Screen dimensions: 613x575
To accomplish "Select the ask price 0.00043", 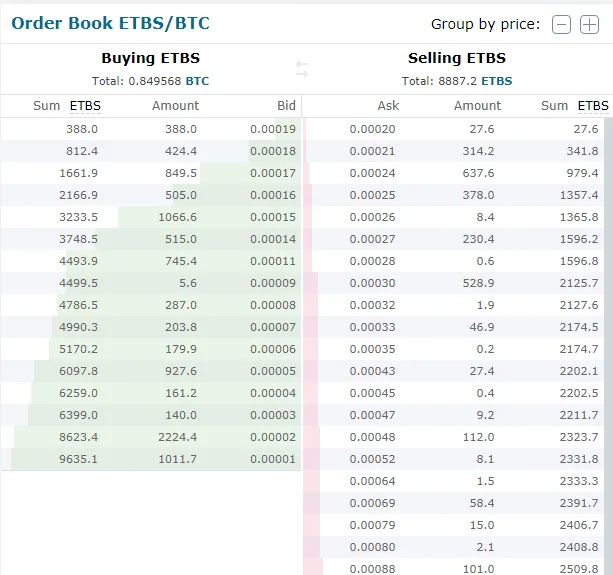I will (x=372, y=371).
